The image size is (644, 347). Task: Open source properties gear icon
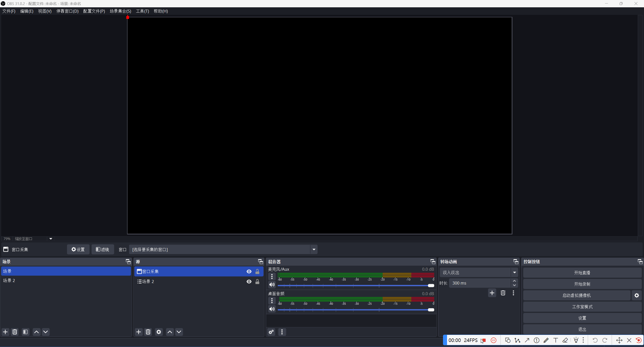point(159,332)
